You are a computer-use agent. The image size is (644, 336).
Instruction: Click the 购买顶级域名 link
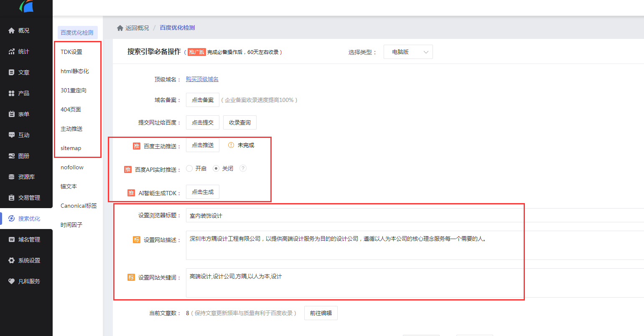[x=202, y=79]
